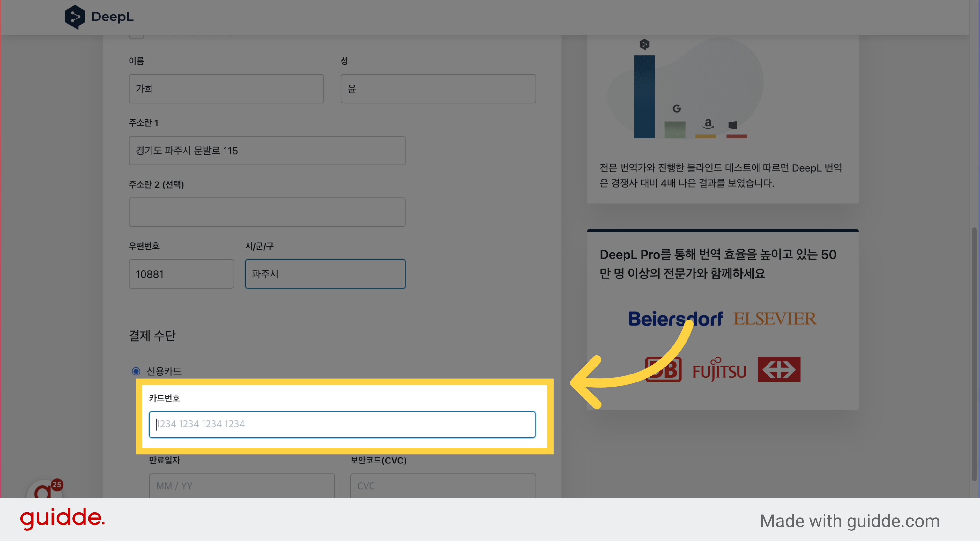
Task: Click the 카드번호 card number input
Action: click(x=342, y=424)
